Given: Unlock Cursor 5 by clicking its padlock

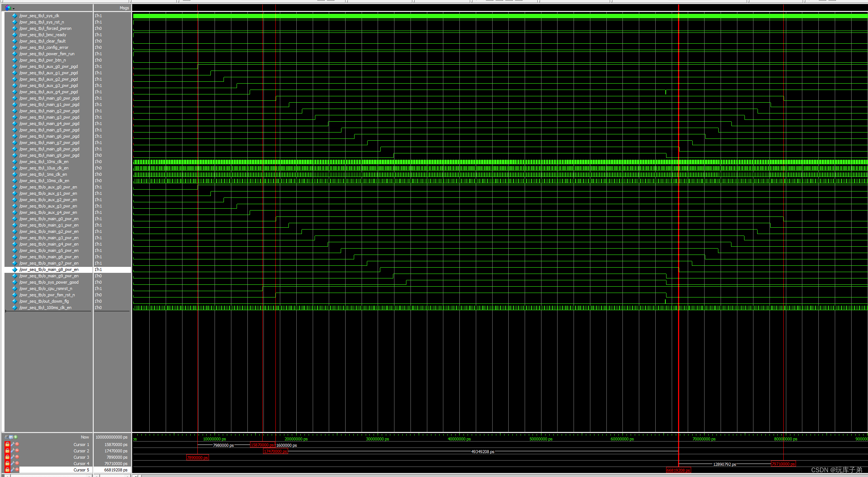Looking at the screenshot, I should coord(7,470).
